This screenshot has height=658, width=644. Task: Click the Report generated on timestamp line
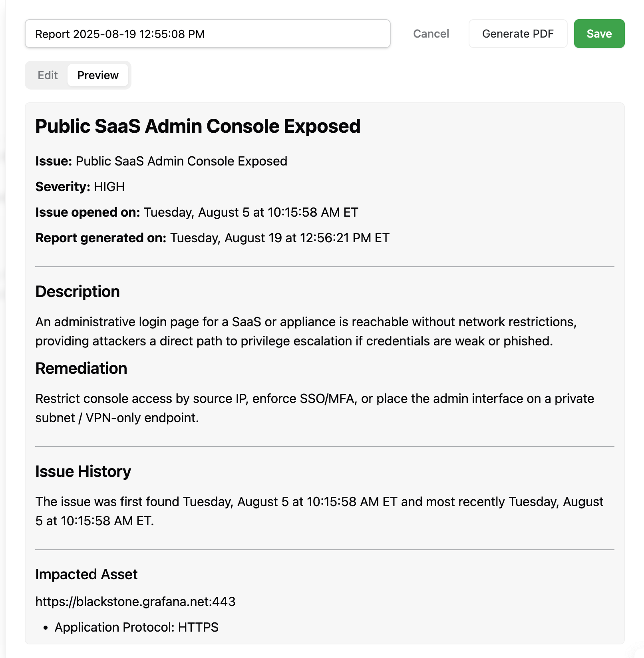point(212,238)
